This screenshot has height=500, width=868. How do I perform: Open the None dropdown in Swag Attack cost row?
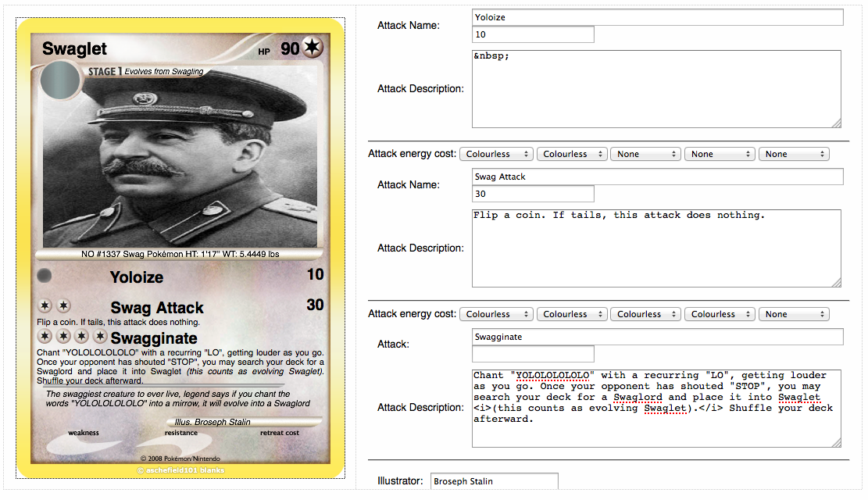coord(794,314)
